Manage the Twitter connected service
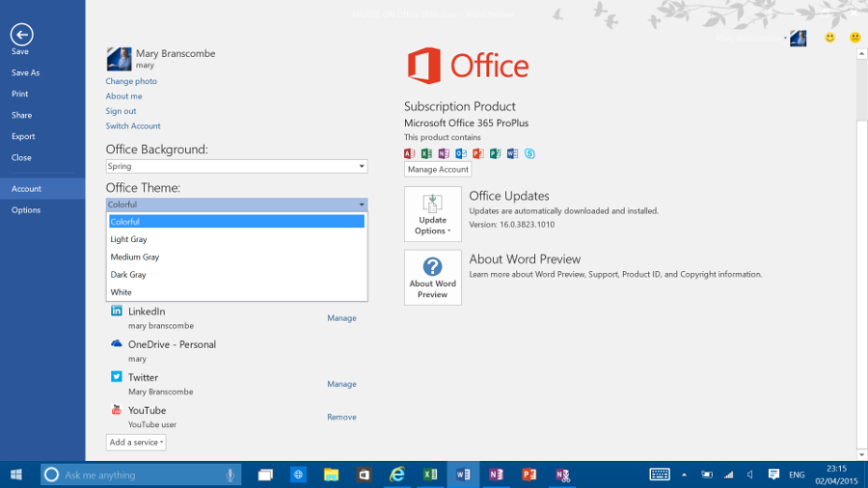Viewport: 868px width, 488px height. 341,384
